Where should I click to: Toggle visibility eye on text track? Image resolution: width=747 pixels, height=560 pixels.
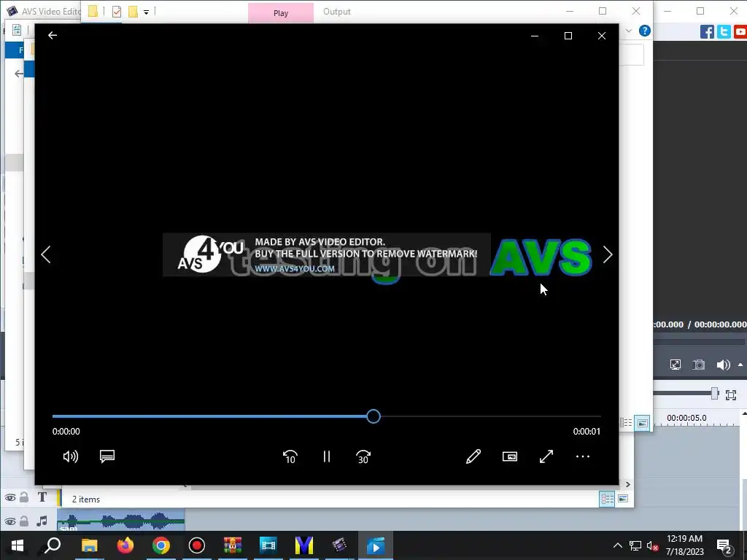tap(10, 498)
